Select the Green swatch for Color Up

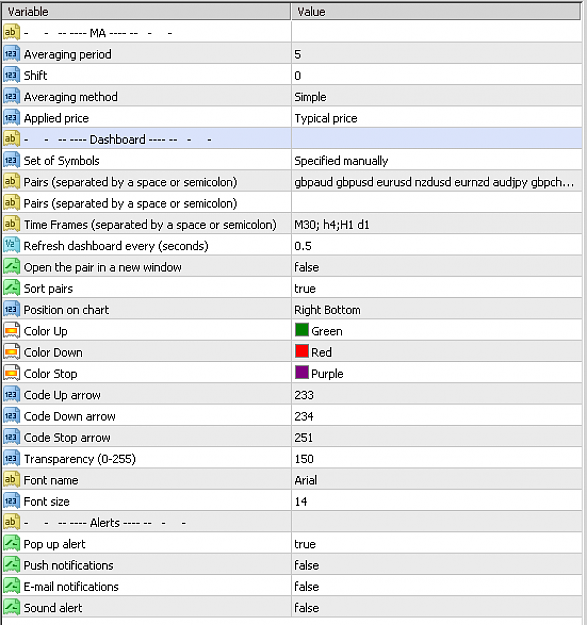302,330
